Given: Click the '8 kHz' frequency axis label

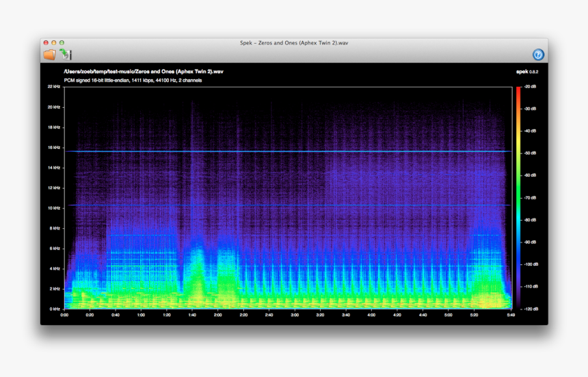Looking at the screenshot, I should pyautogui.click(x=55, y=228).
